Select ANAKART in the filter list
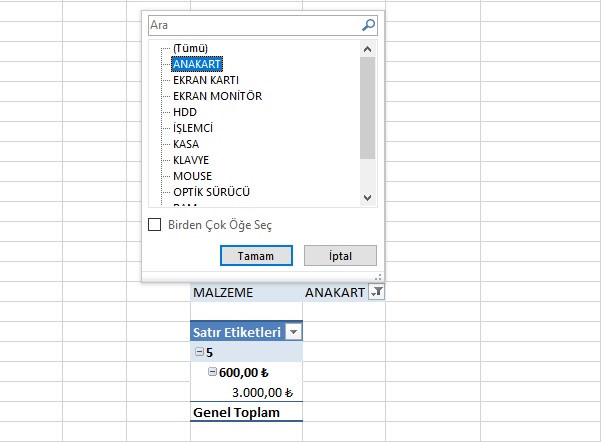601x442 pixels. [196, 64]
